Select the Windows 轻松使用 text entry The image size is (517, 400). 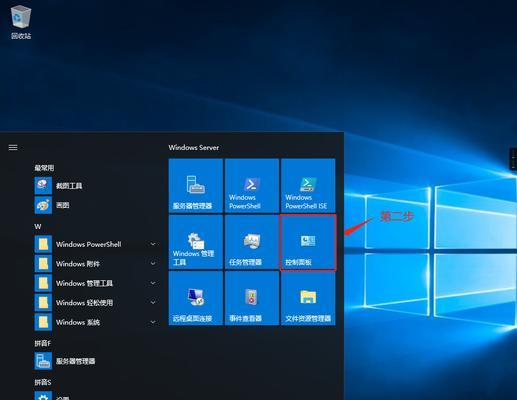(84, 303)
